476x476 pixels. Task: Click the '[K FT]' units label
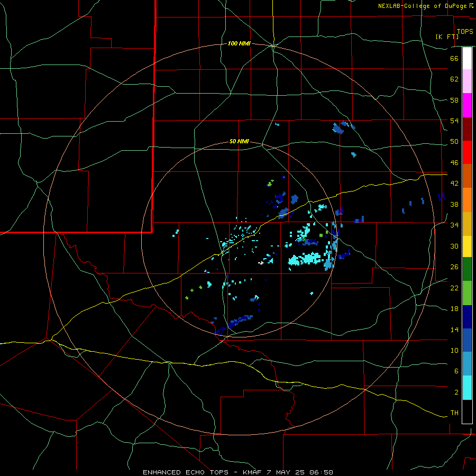tap(447, 36)
